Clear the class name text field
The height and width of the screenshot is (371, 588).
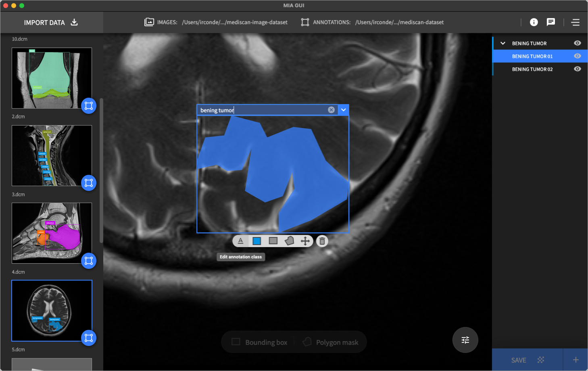331,110
